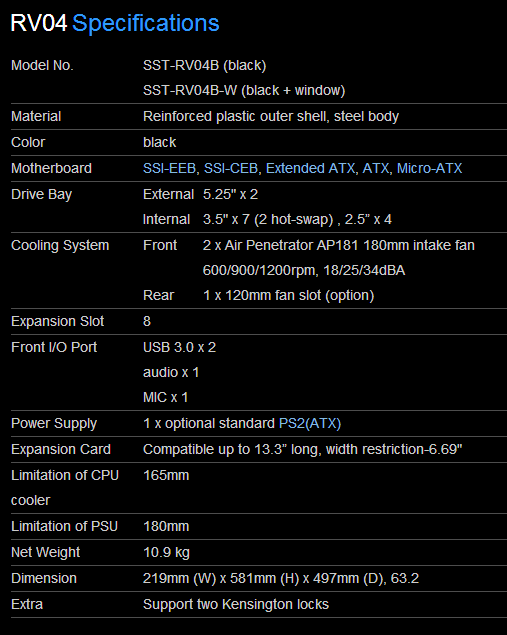Select the Model No. label

click(42, 65)
